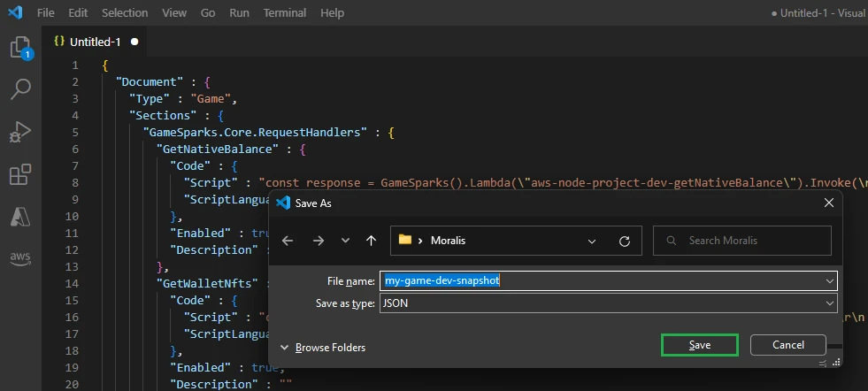Click the forward arrow in Save As dialog
868x391 pixels.
319,241
